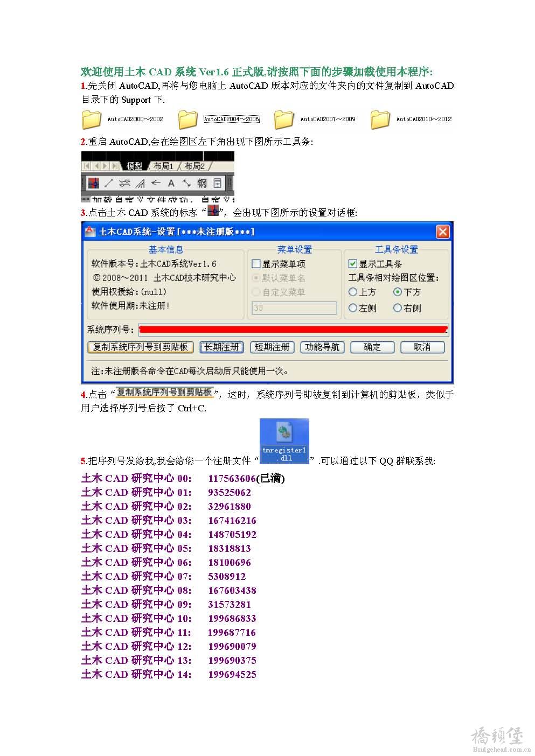Image resolution: width=535 pixels, height=756 pixels.
Task: Click the dimension line tool icon
Action: tap(186, 183)
